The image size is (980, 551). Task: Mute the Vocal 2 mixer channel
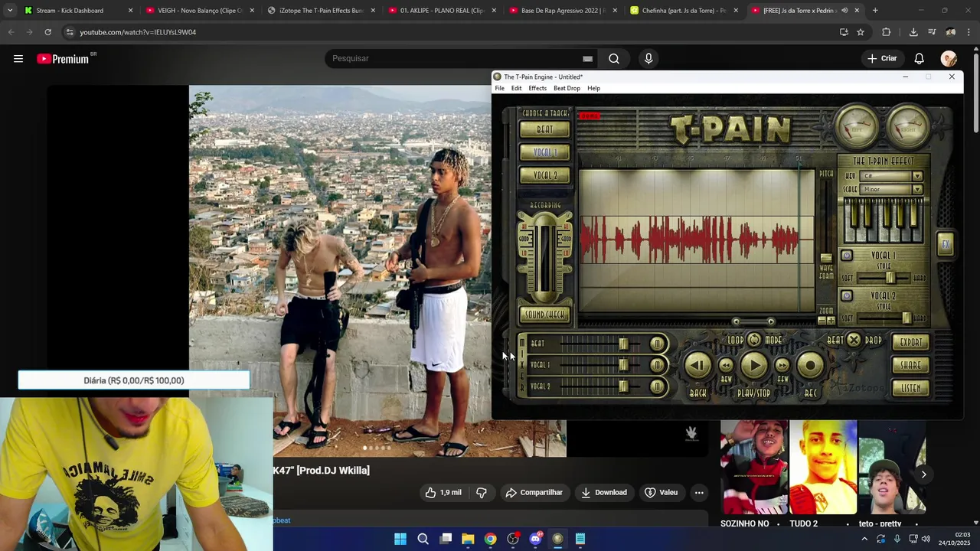click(x=657, y=387)
